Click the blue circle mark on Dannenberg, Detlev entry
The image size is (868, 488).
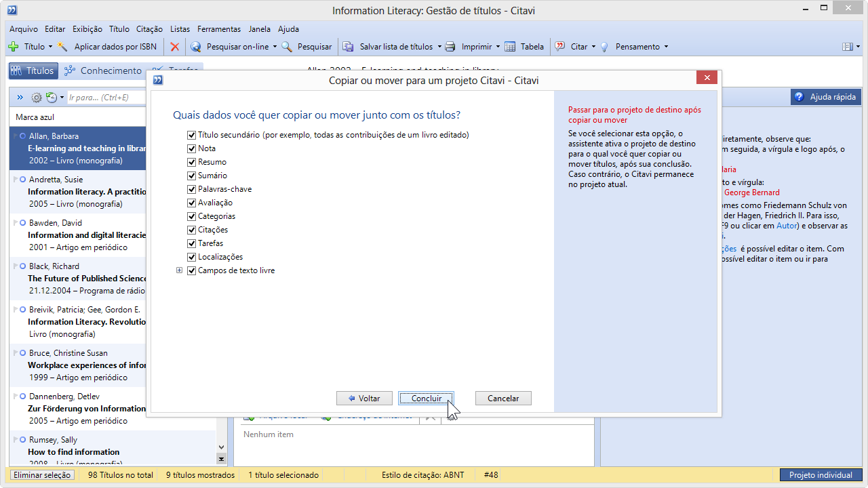tap(23, 396)
